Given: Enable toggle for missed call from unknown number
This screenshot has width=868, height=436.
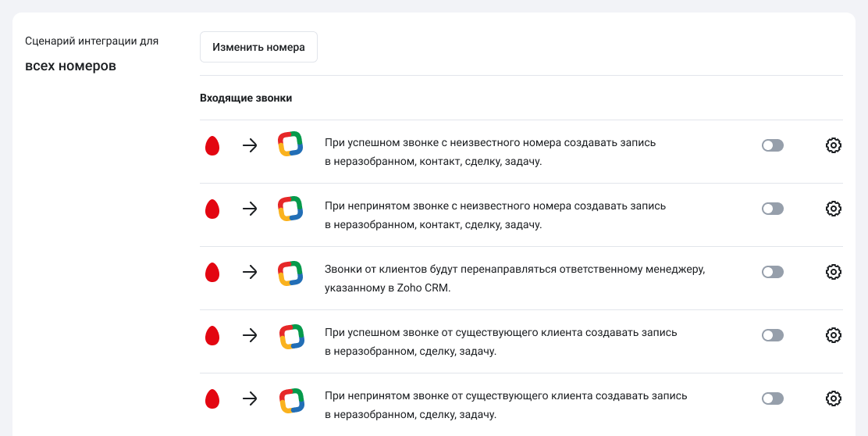Looking at the screenshot, I should [772, 209].
